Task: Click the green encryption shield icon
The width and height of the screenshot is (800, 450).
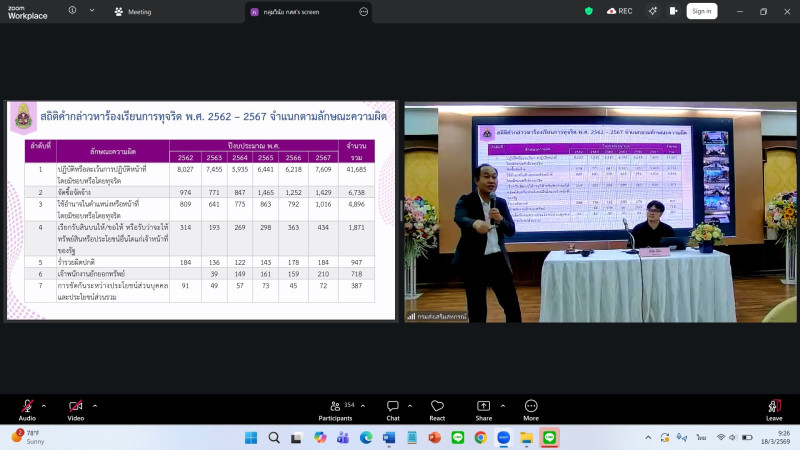Action: tap(589, 11)
